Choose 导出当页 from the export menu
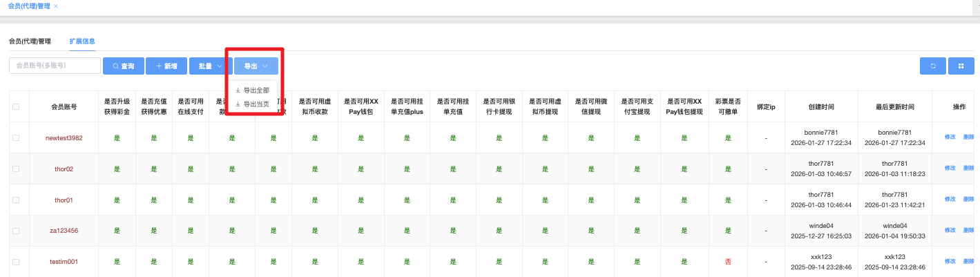The width and height of the screenshot is (980, 277). [x=253, y=104]
